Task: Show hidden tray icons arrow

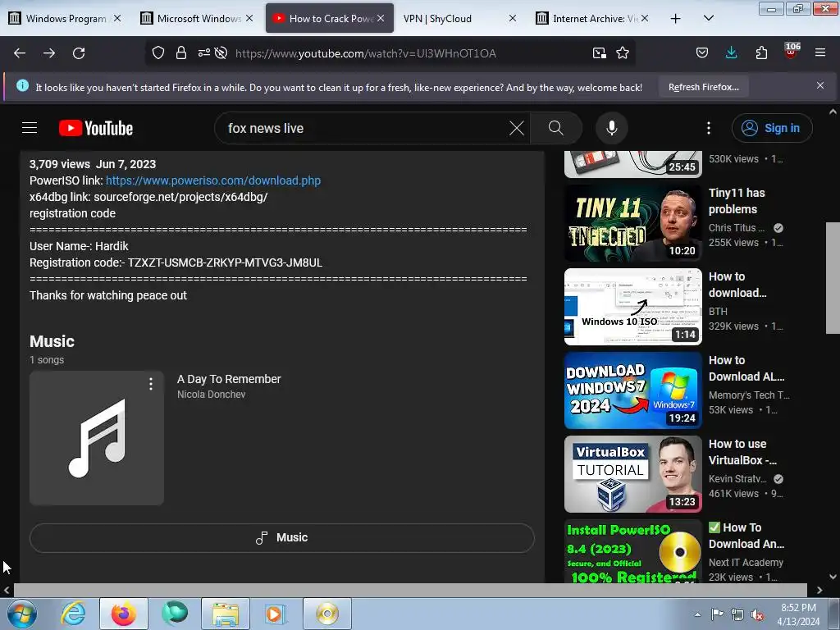Action: [697, 614]
